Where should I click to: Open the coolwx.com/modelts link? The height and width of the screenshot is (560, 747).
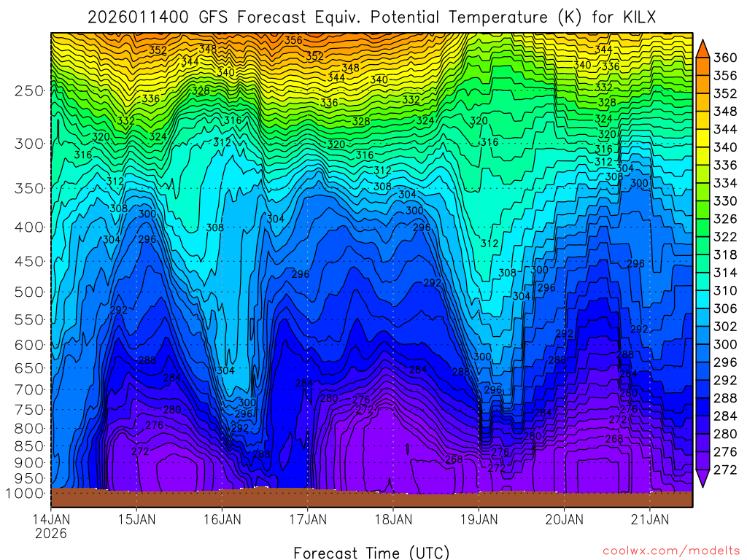coord(671,551)
